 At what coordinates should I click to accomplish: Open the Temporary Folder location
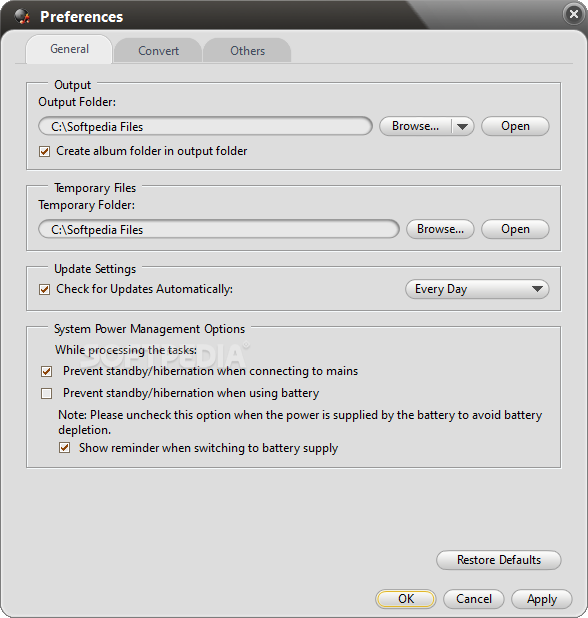tap(515, 229)
